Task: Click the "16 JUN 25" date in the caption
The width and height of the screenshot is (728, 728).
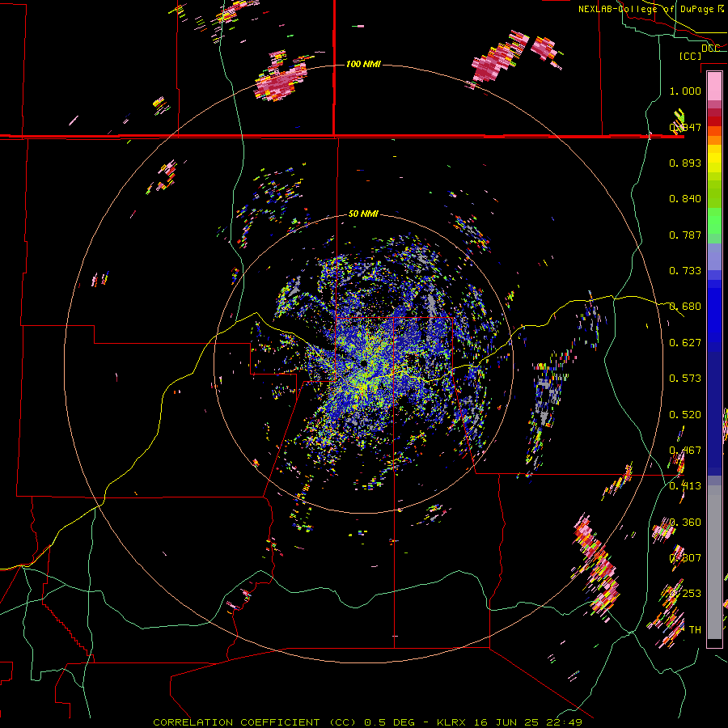Action: click(x=506, y=722)
